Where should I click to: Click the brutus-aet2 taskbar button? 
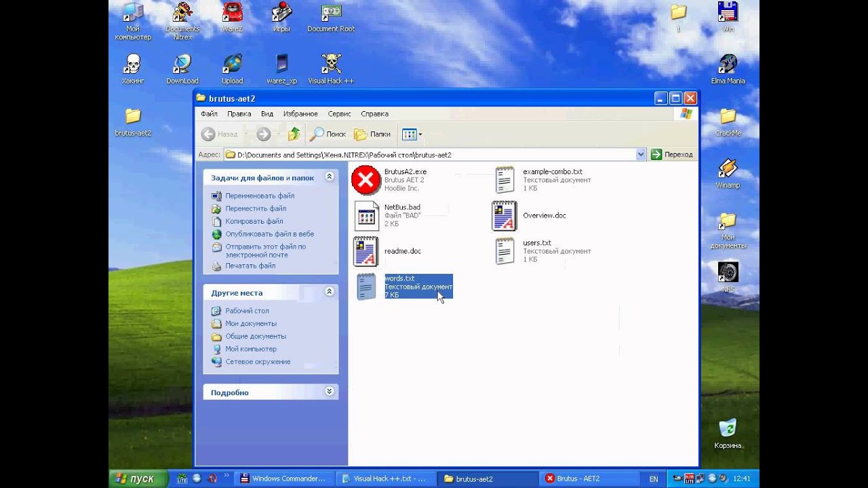(x=487, y=479)
